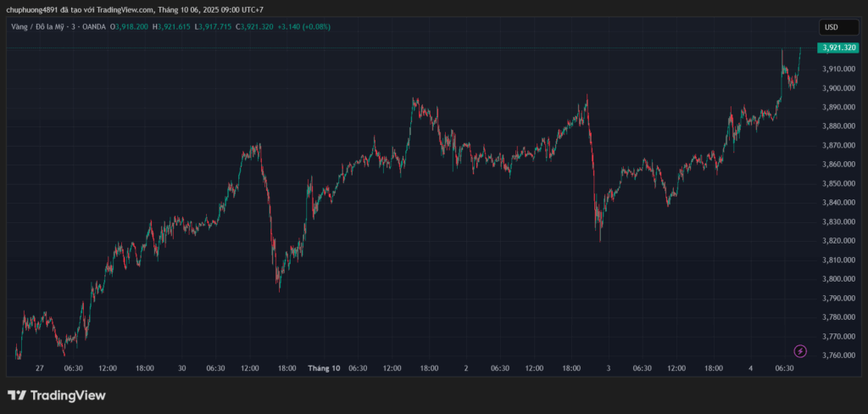Click the 30 date marker on time axis
Viewport: 868px width, 414px height.
182,368
